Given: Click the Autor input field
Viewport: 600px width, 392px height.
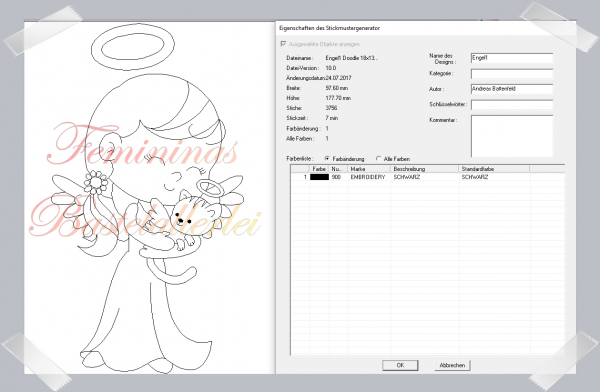Looking at the screenshot, I should pyautogui.click(x=512, y=89).
